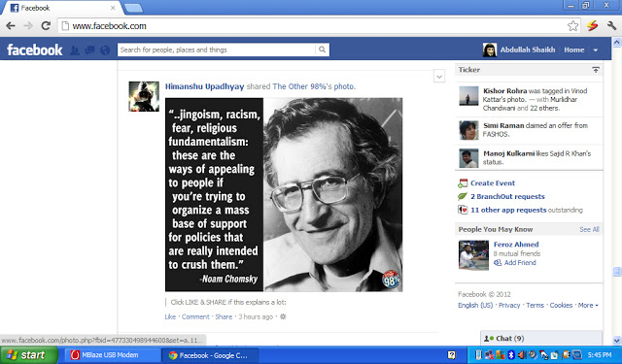
Task: Expand the account dropdown arrow beside Home
Action: click(596, 50)
